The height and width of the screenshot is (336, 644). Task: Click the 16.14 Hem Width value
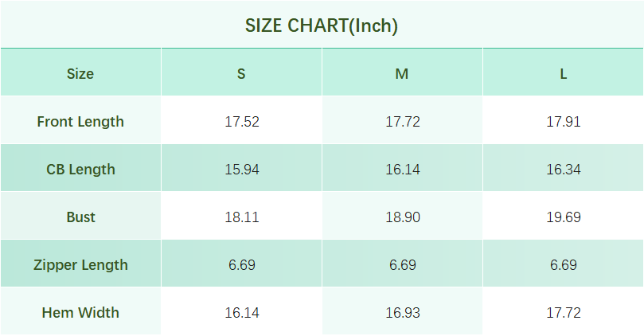(x=242, y=313)
